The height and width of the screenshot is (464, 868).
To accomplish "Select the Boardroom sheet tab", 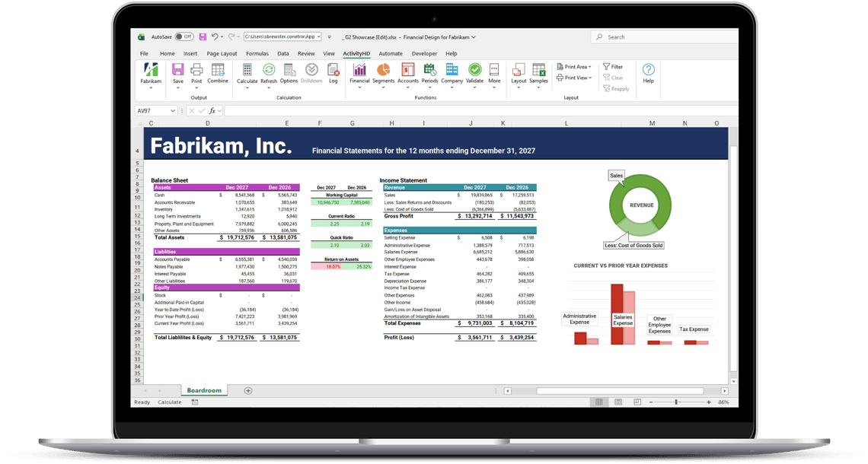I will (x=204, y=390).
